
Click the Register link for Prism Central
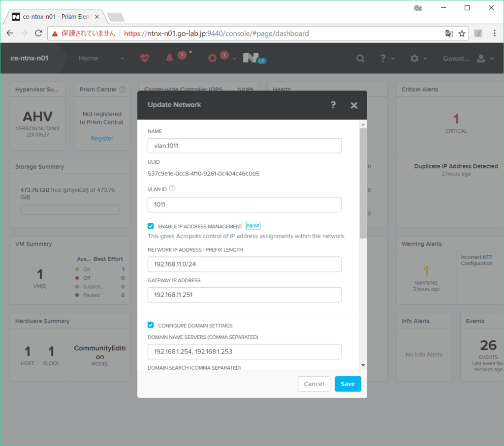tap(102, 138)
